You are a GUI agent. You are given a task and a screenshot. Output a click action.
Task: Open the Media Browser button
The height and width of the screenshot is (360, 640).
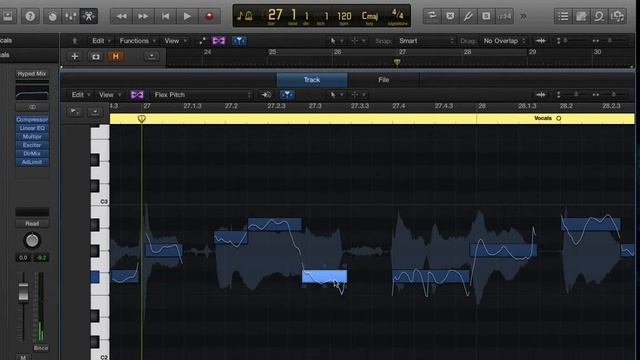[618, 16]
